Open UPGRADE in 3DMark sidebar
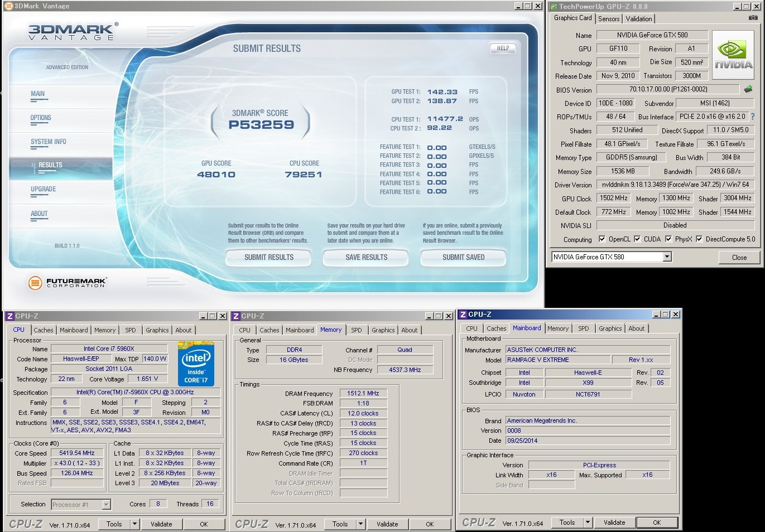 [x=44, y=189]
